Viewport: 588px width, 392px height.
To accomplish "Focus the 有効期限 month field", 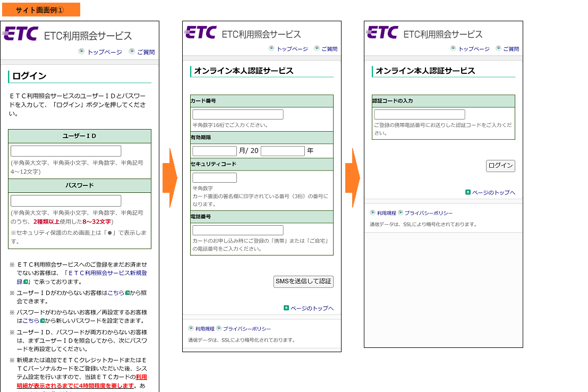I will click(215, 151).
